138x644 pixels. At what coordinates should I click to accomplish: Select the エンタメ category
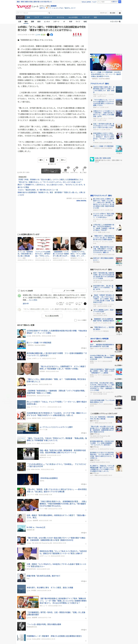pyautogui.click(x=47, y=21)
